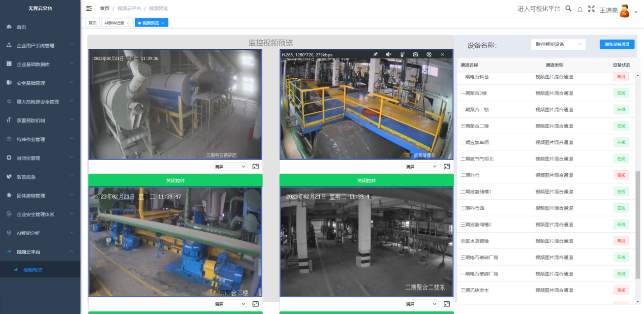Open the 满屏 dropdown under top-left video
This screenshot has height=314, width=644.
(x=230, y=167)
